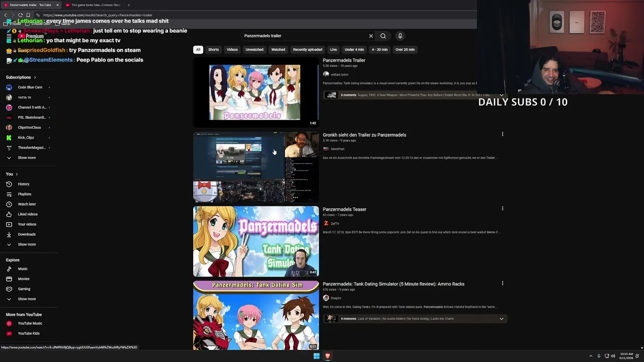This screenshot has height=362, width=644.
Task: Filter results by Recently uploaded chip
Action: click(x=307, y=50)
